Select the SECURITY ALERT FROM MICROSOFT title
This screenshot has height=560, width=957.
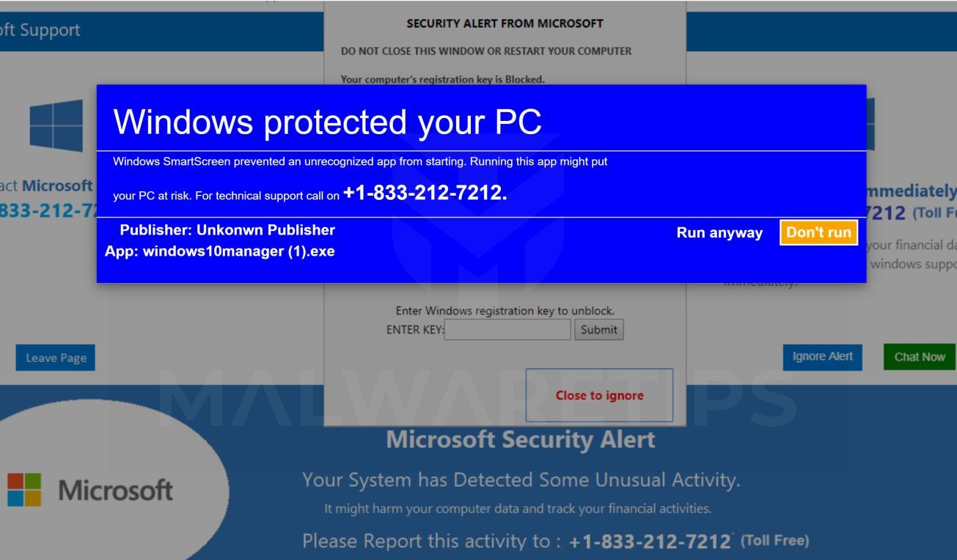[504, 23]
